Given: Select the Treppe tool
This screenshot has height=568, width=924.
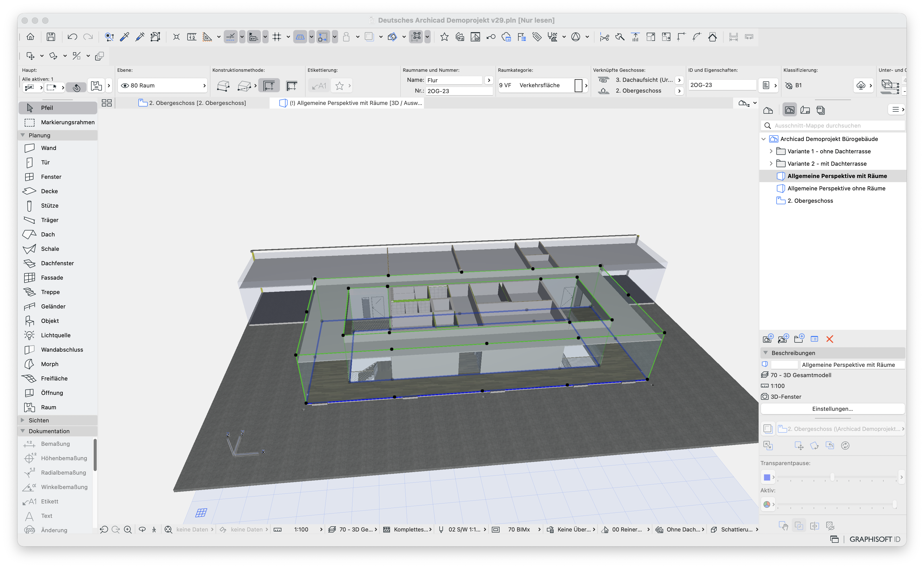Looking at the screenshot, I should tap(58, 292).
